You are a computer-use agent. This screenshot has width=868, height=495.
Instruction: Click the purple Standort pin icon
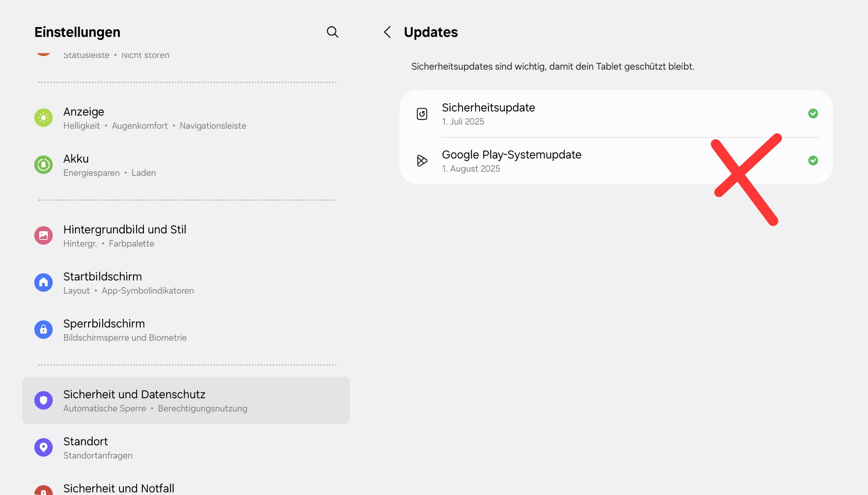(x=43, y=448)
